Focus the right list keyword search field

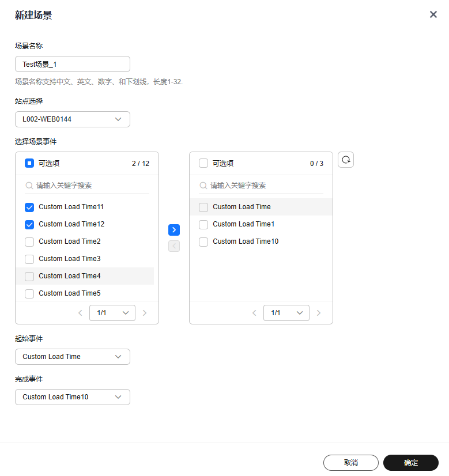point(261,186)
